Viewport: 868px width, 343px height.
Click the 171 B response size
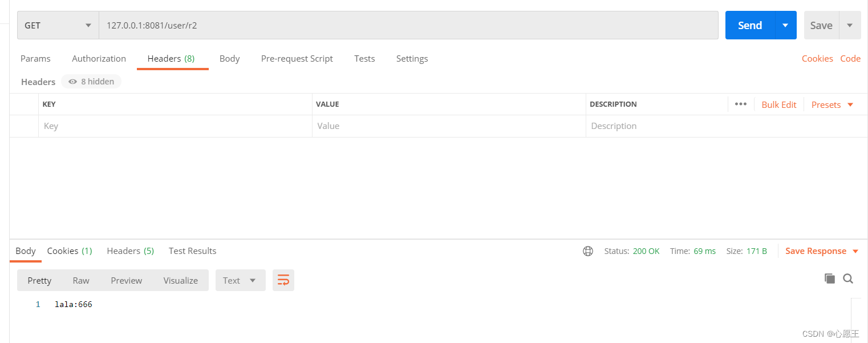pyautogui.click(x=757, y=251)
